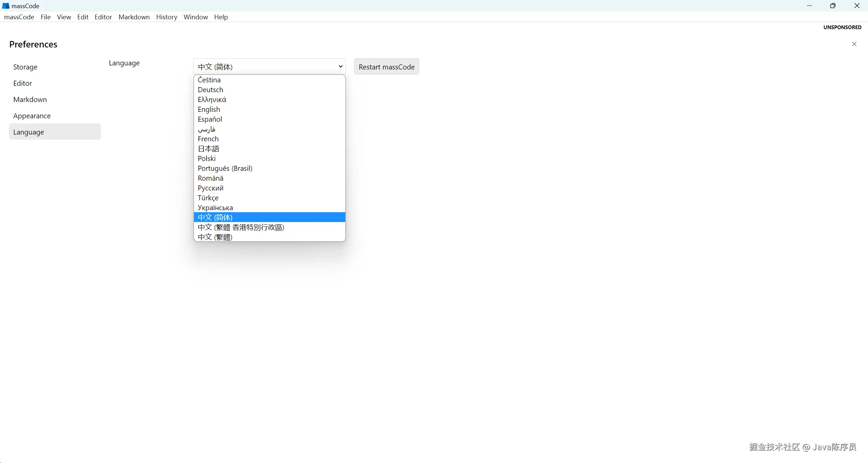Open the History menu
868x463 pixels.
167,17
